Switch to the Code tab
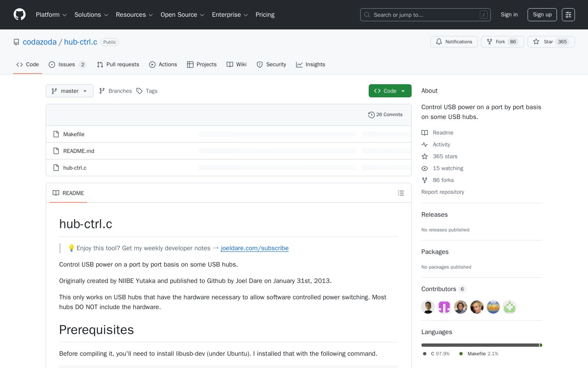The height and width of the screenshot is (368, 588). click(x=27, y=65)
